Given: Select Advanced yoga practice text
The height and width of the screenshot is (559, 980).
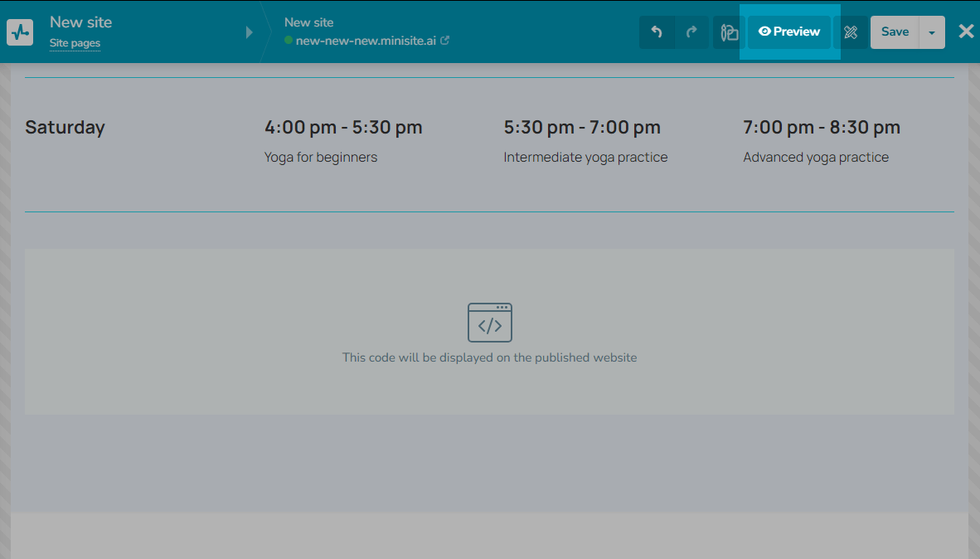Looking at the screenshot, I should point(816,157).
